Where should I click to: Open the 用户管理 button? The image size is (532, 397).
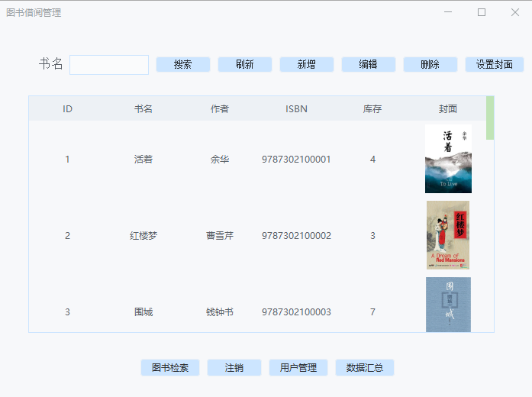coord(298,368)
